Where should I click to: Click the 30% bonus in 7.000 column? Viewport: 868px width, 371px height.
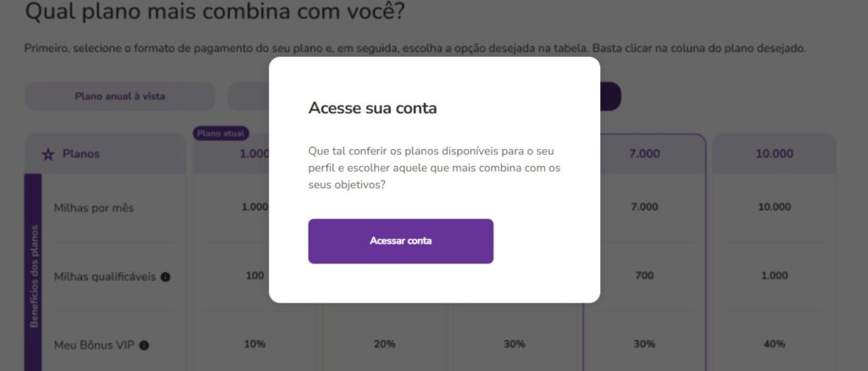click(x=644, y=344)
